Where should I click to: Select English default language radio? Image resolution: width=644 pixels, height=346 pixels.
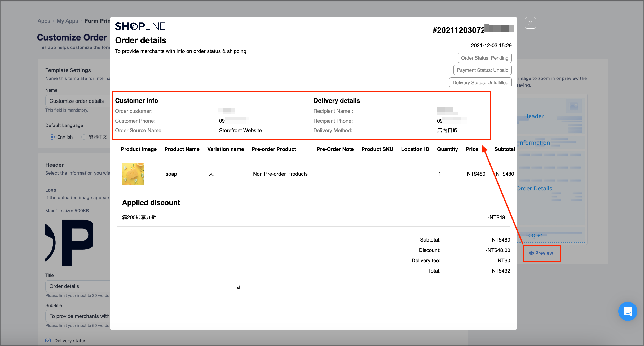[x=52, y=137]
